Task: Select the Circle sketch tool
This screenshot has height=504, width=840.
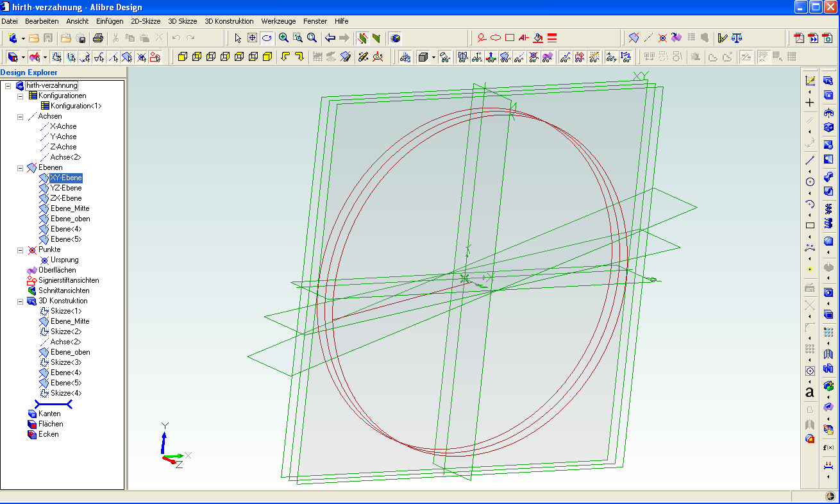Action: (x=810, y=181)
